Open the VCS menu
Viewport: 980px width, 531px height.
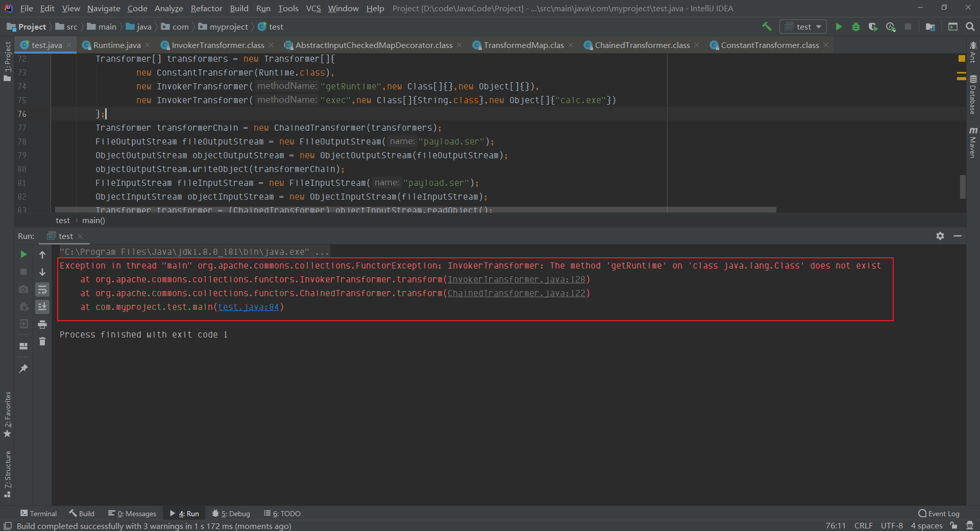313,8
